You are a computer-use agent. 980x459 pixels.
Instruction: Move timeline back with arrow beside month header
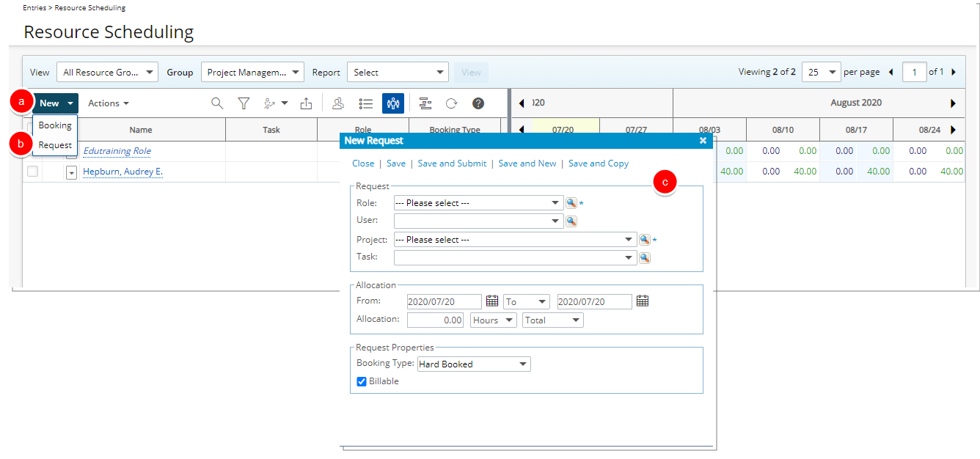[x=522, y=103]
